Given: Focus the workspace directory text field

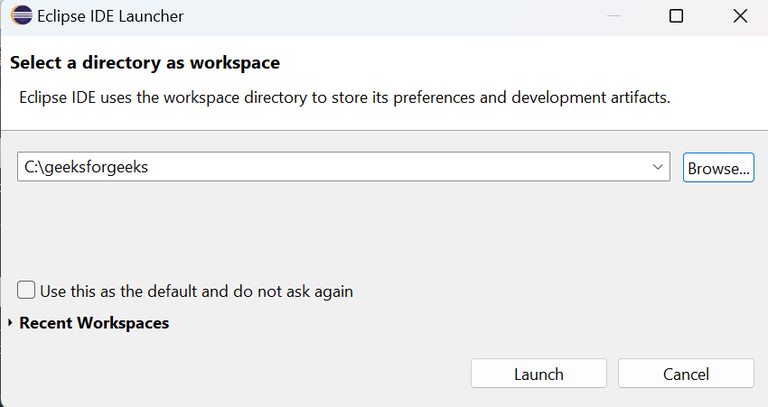Looking at the screenshot, I should tap(400, 167).
